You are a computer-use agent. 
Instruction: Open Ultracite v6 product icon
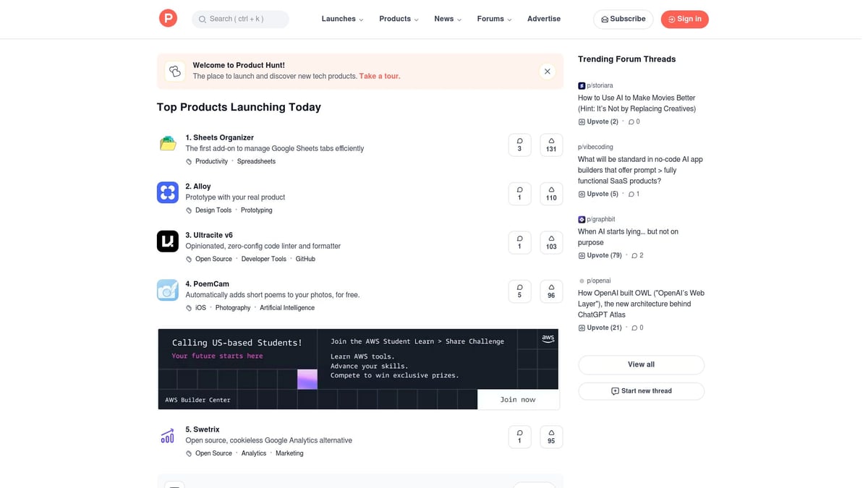tap(168, 241)
